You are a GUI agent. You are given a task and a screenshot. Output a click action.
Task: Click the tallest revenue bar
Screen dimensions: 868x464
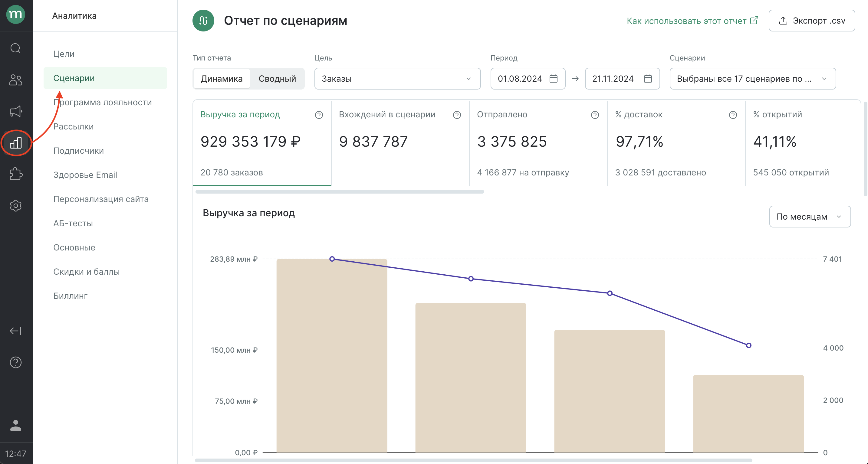coord(332,356)
